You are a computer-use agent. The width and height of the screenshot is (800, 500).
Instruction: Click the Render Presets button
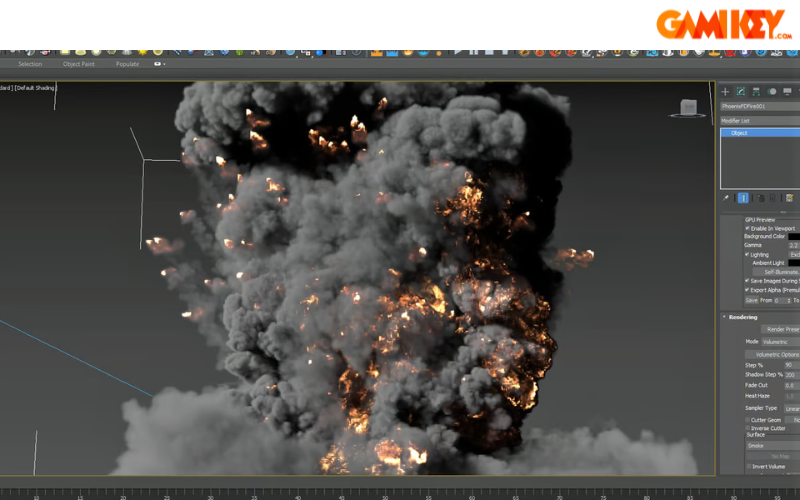(781, 329)
